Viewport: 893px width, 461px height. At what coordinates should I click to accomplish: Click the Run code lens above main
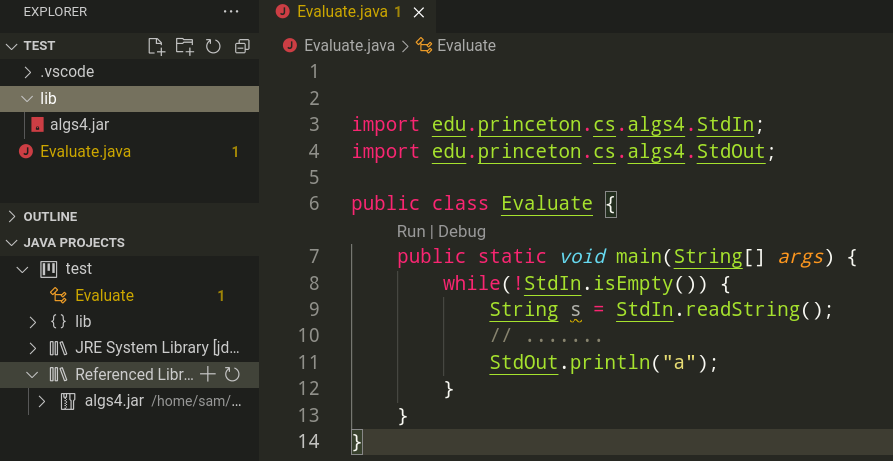tap(411, 231)
